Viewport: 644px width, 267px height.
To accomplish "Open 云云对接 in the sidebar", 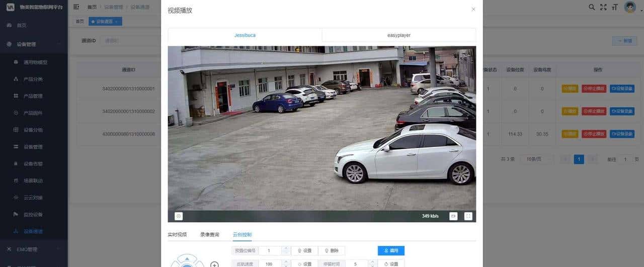I will 34,197.
